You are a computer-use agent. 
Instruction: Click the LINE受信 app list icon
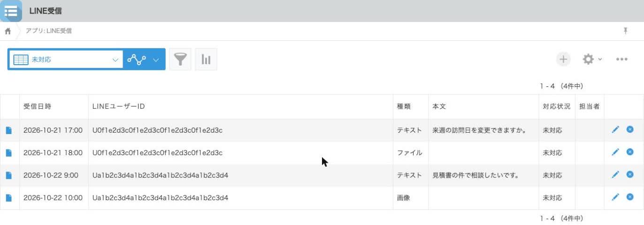pyautogui.click(x=10, y=11)
